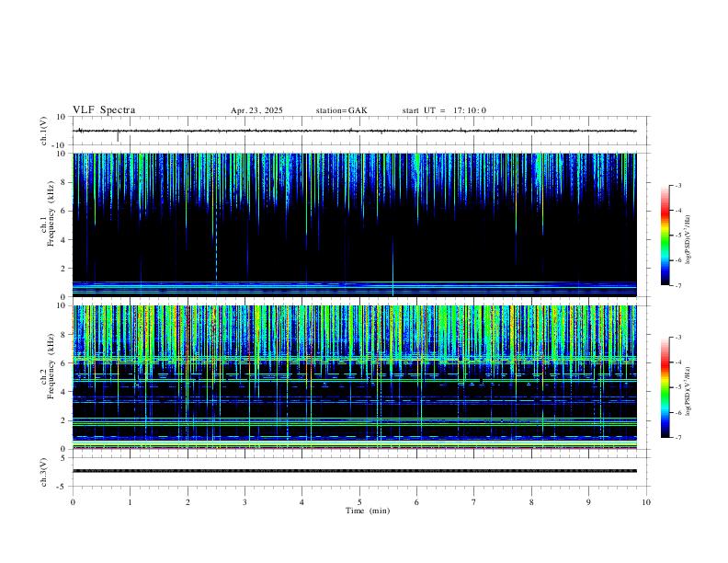This screenshot has width=728, height=563.
Task: Click the ch.1 'Frequency (kHz)' axis label
Action: [51, 214]
